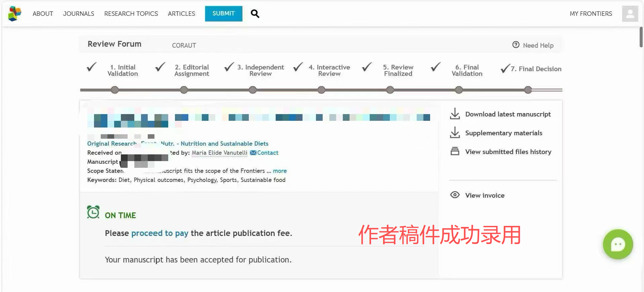644x292 pixels.
Task: Open View submitted files history
Action: pos(508,152)
